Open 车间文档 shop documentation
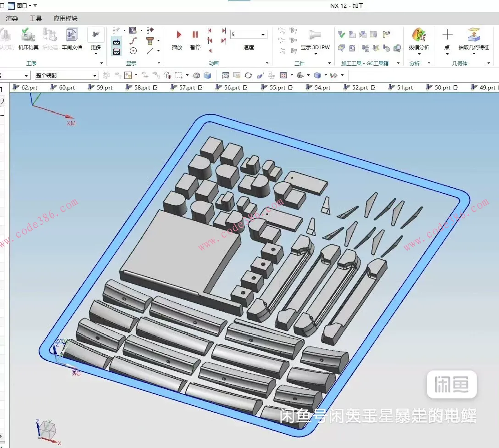The height and width of the screenshot is (448, 499). (72, 39)
